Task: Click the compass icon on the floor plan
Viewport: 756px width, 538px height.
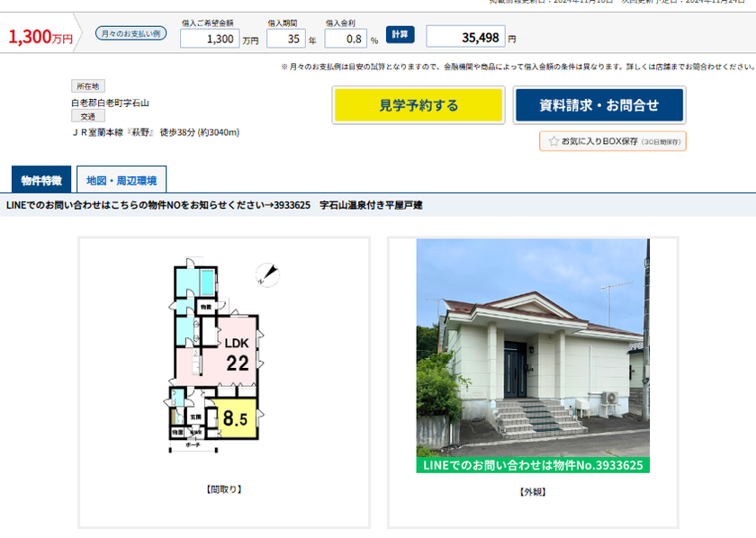Action: pyautogui.click(x=267, y=275)
